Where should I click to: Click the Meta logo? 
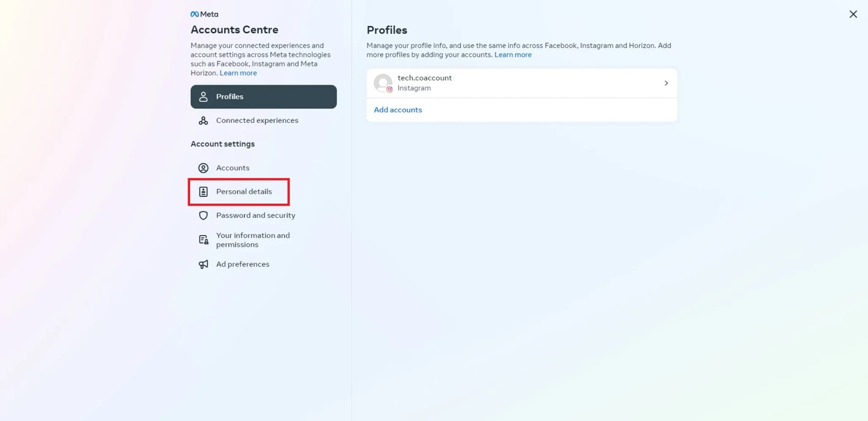coord(204,14)
